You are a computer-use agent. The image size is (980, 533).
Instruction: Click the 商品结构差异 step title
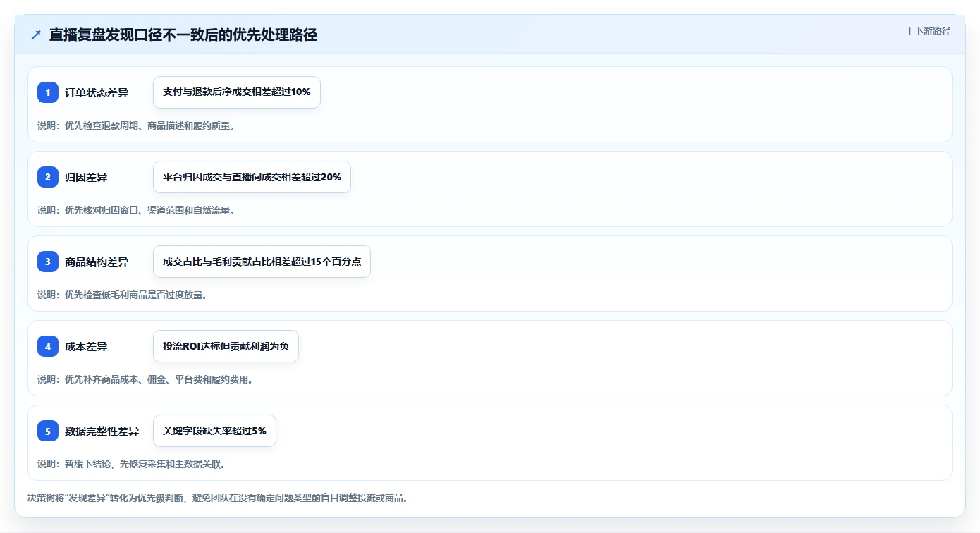click(97, 262)
